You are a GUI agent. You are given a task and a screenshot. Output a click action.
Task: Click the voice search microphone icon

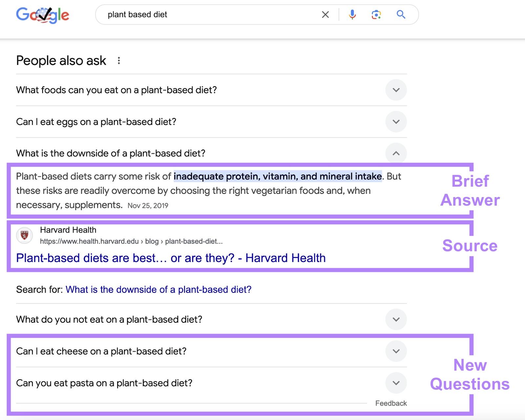point(352,14)
